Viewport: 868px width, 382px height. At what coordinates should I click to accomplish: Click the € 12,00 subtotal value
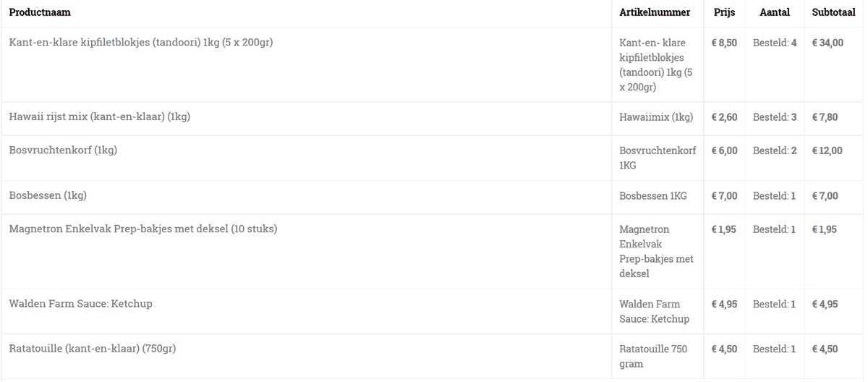tap(827, 150)
